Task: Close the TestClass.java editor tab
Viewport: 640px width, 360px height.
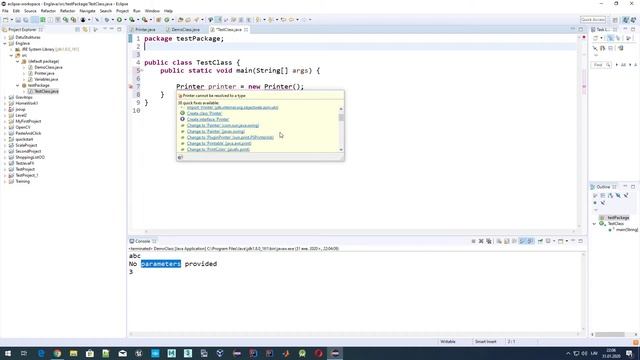Action: click(x=246, y=30)
